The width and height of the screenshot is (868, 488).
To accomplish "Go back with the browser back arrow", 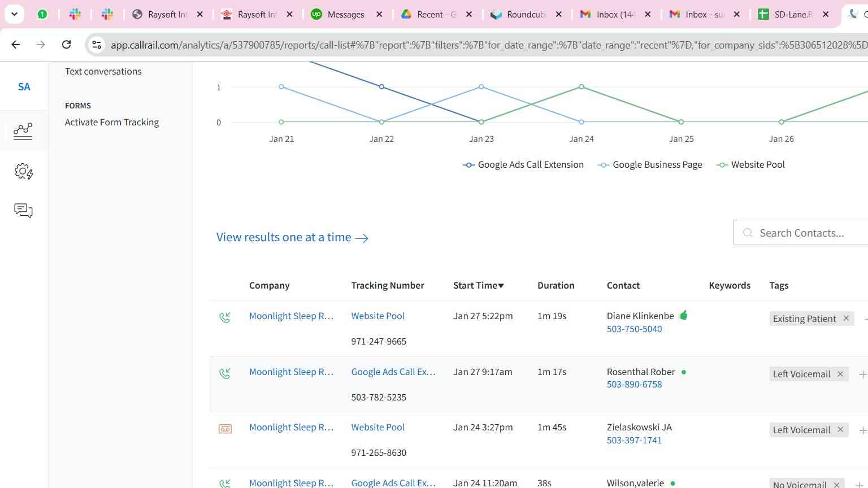I will pyautogui.click(x=16, y=45).
